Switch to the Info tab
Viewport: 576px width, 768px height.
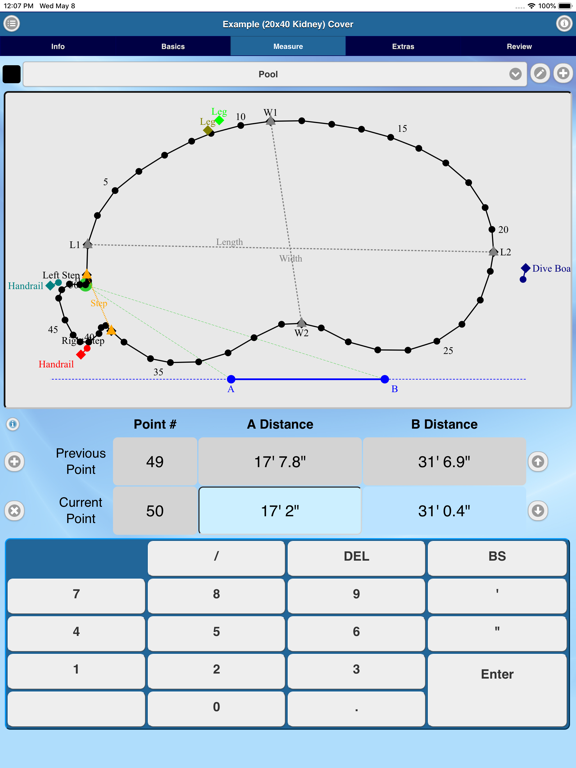pos(58,46)
